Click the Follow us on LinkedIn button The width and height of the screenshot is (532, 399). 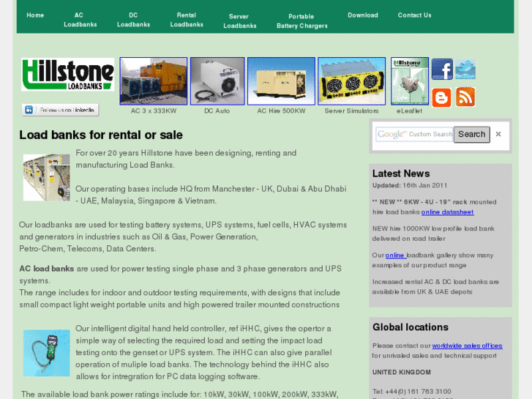click(x=61, y=110)
